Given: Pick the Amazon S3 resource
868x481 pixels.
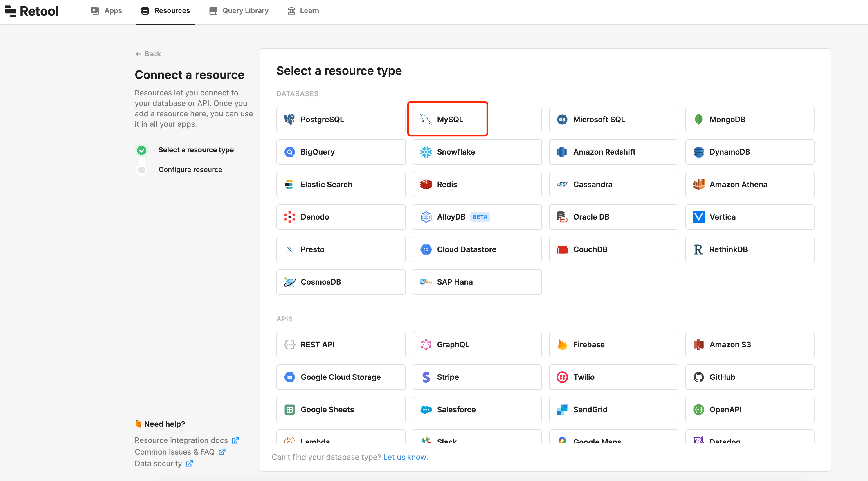Looking at the screenshot, I should (750, 345).
